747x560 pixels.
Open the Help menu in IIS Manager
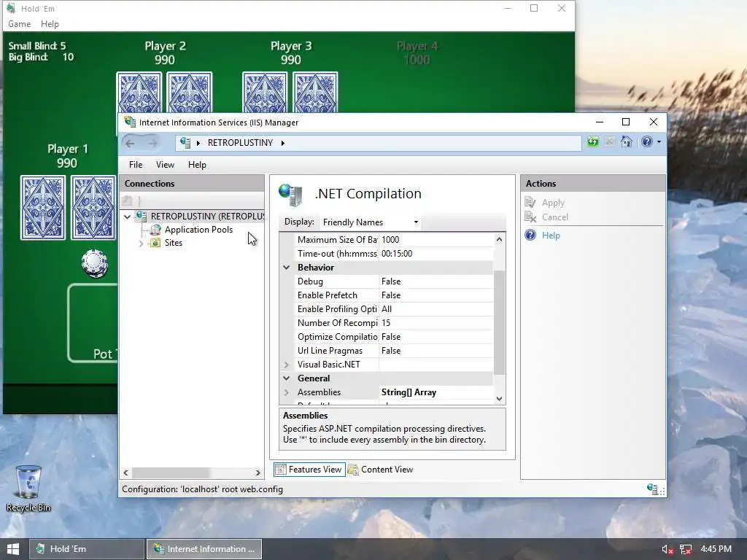(x=197, y=165)
